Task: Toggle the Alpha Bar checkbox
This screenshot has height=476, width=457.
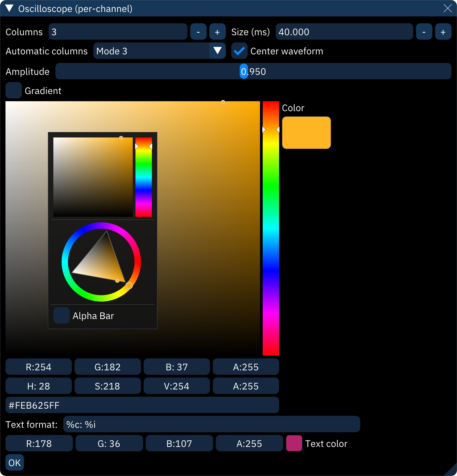Action: (x=62, y=316)
